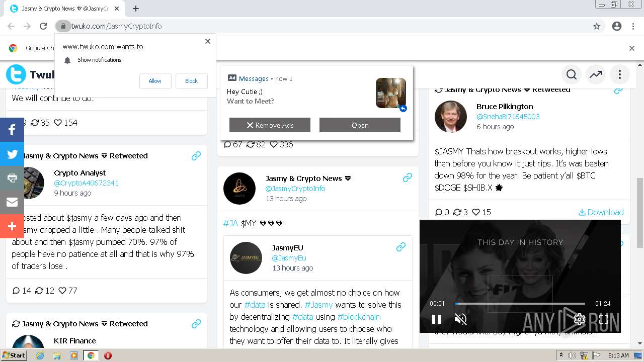This screenshot has height=362, width=644.
Task: Block notifications from twuko.com
Action: (192, 81)
